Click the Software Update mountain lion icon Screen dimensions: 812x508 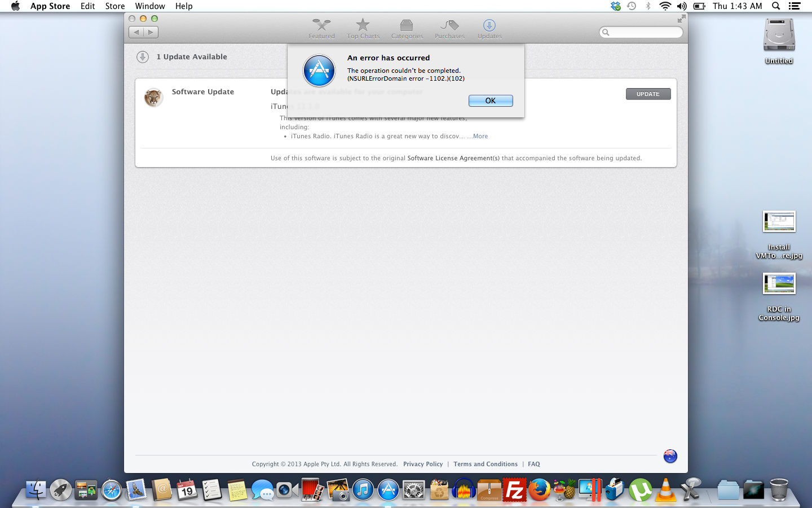click(x=153, y=98)
